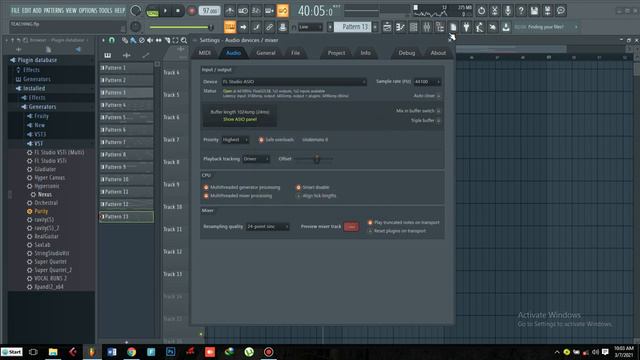Select the mute speaker tool in playlist

click(150, 40)
